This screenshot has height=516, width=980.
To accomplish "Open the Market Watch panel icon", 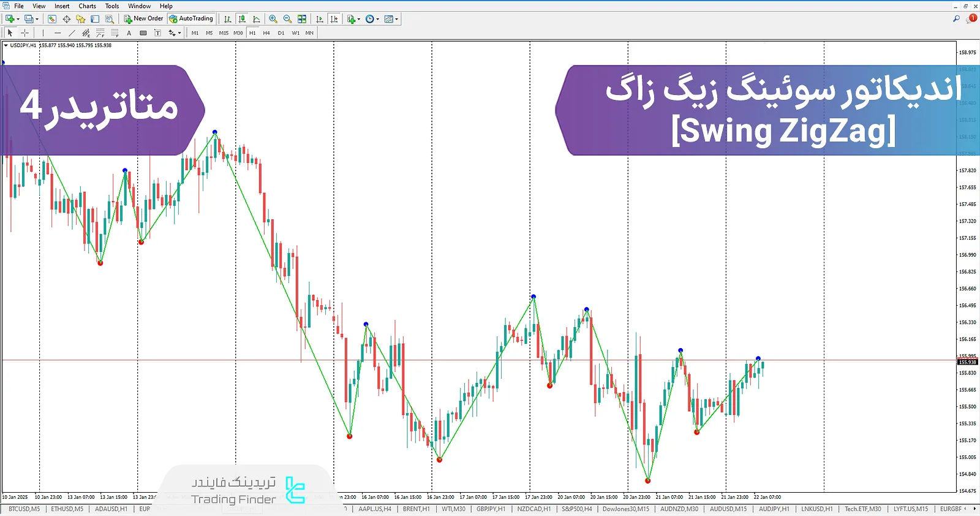I will pyautogui.click(x=52, y=19).
